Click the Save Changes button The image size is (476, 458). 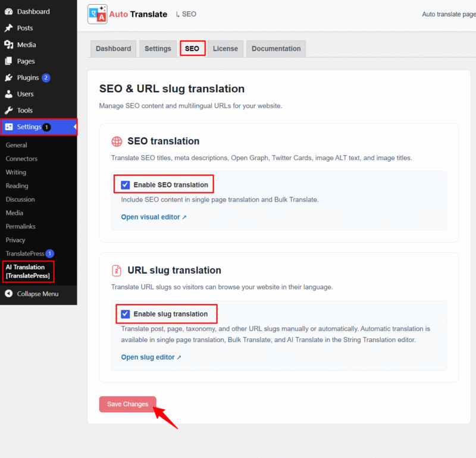pyautogui.click(x=127, y=404)
